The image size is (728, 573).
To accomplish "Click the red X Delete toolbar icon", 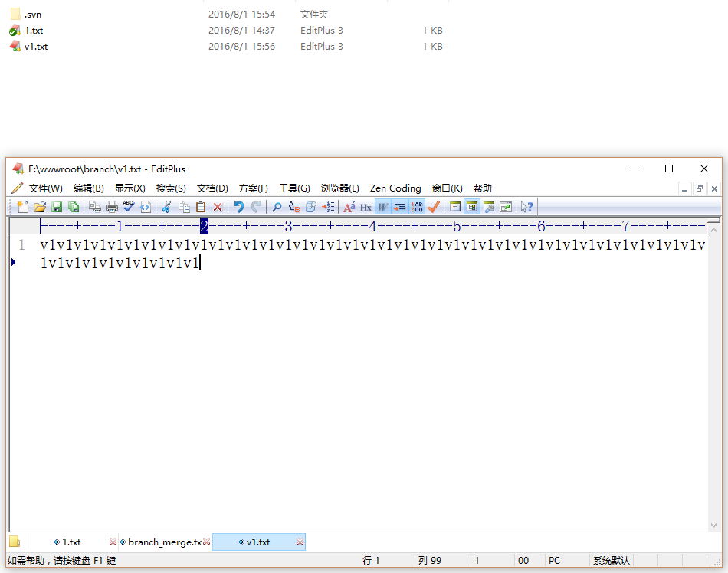I will [218, 207].
